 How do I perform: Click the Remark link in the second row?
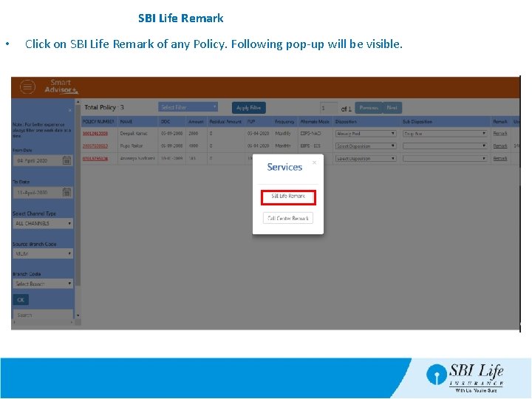point(500,146)
